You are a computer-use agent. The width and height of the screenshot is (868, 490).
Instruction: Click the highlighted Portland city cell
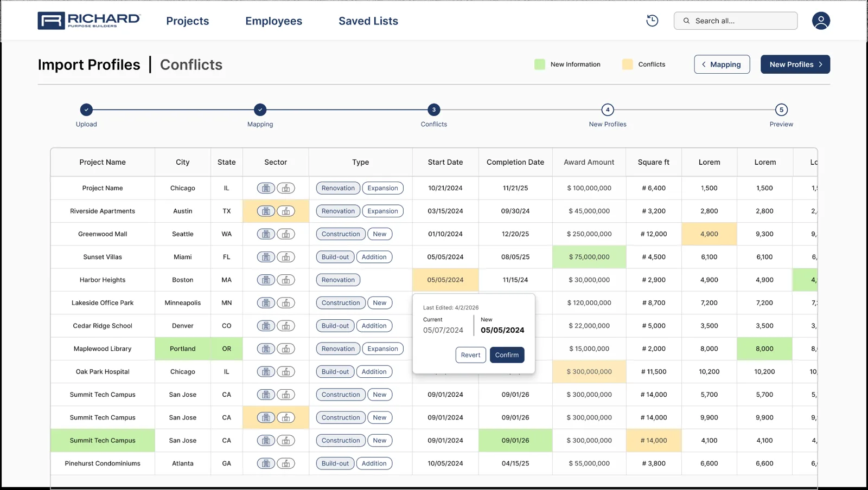[x=183, y=349]
